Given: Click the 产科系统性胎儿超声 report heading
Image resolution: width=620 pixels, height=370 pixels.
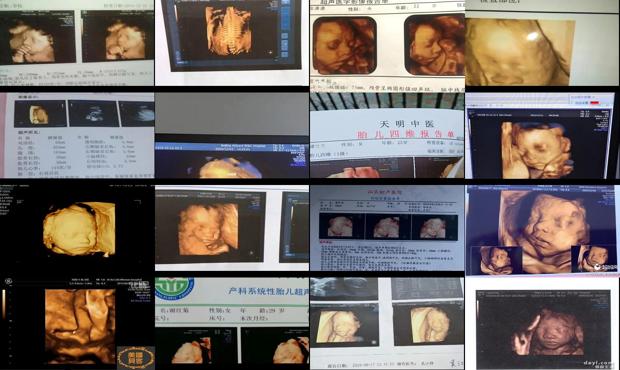Looking at the screenshot, I should 268,291.
